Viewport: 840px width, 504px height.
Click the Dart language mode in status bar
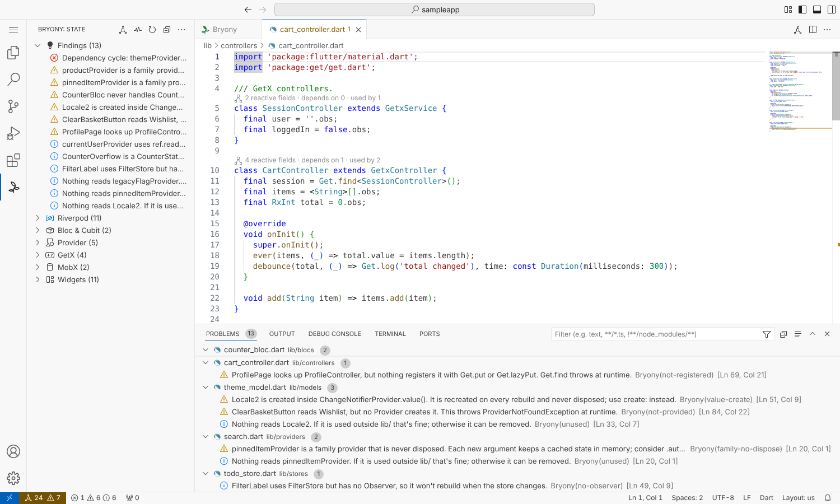767,498
